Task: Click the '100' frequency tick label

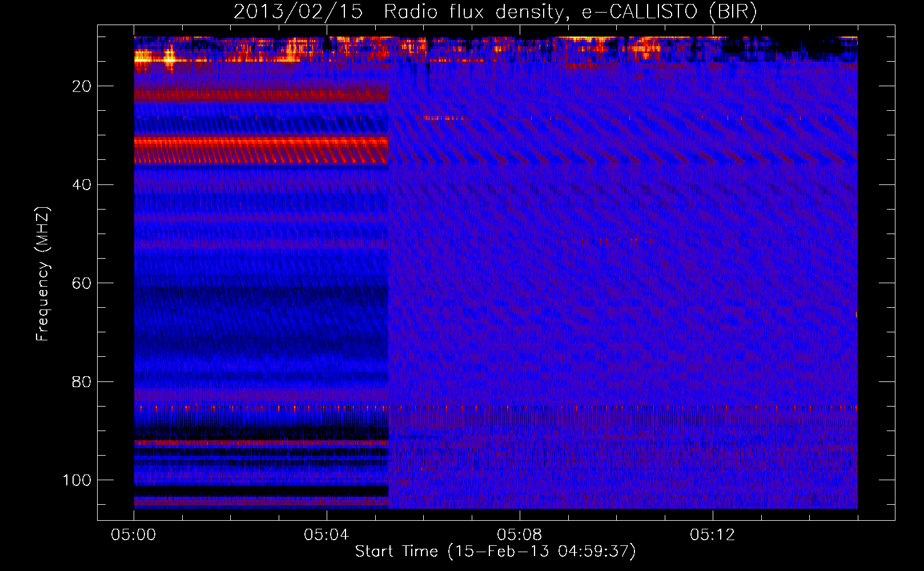Action: pyautogui.click(x=77, y=480)
